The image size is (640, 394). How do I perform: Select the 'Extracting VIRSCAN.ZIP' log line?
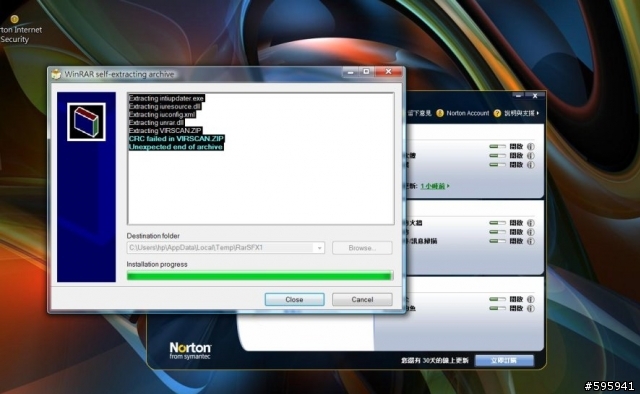[x=165, y=131]
